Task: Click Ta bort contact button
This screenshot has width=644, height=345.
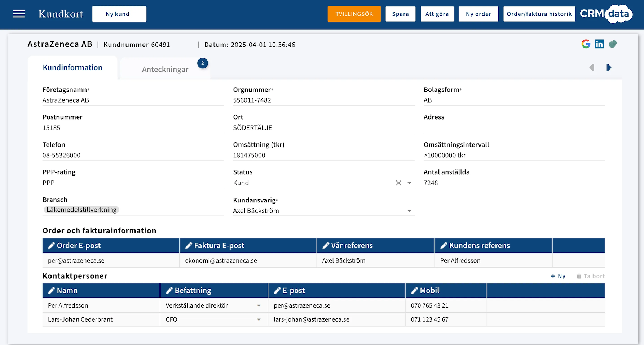Action: coord(591,276)
